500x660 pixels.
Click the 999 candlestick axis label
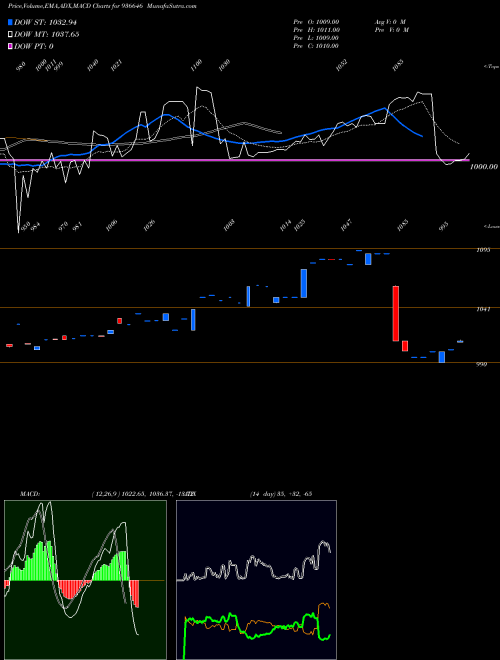pos(481,365)
